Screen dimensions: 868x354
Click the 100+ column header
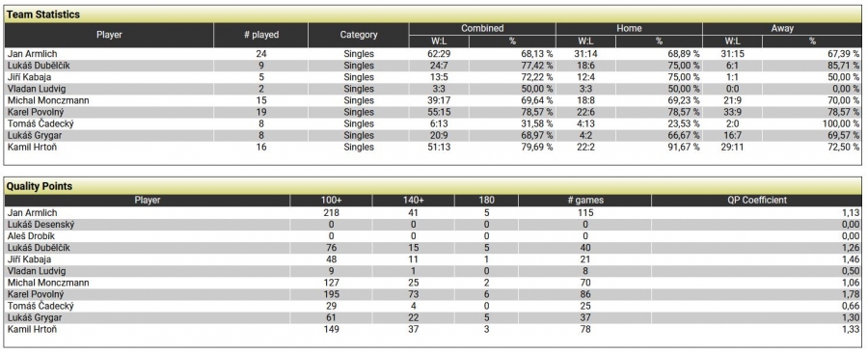[331, 200]
